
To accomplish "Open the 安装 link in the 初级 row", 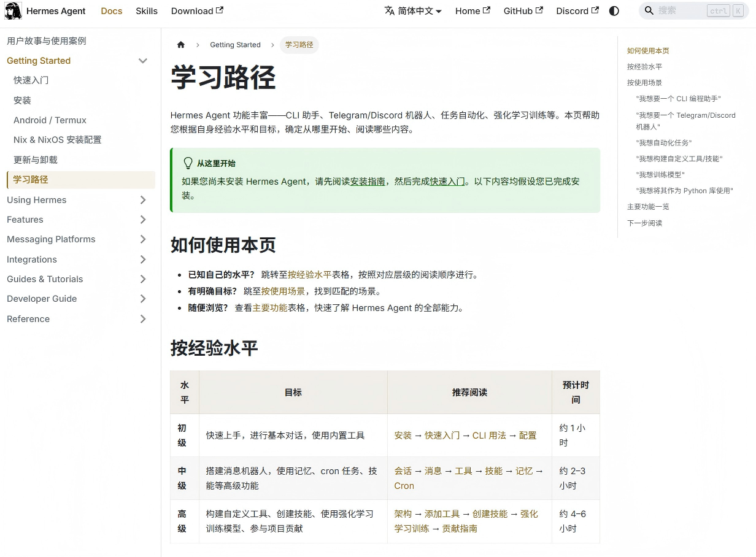I will 403,436.
